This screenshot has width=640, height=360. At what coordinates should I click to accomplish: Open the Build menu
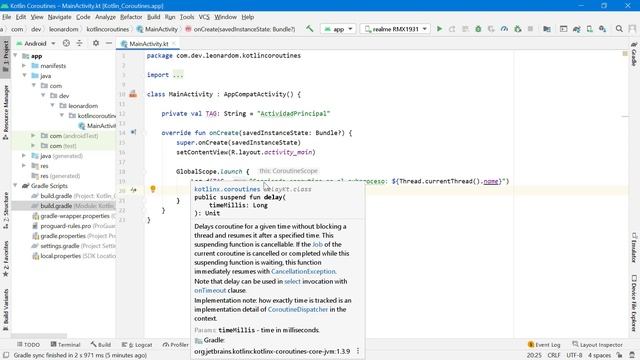[153, 17]
